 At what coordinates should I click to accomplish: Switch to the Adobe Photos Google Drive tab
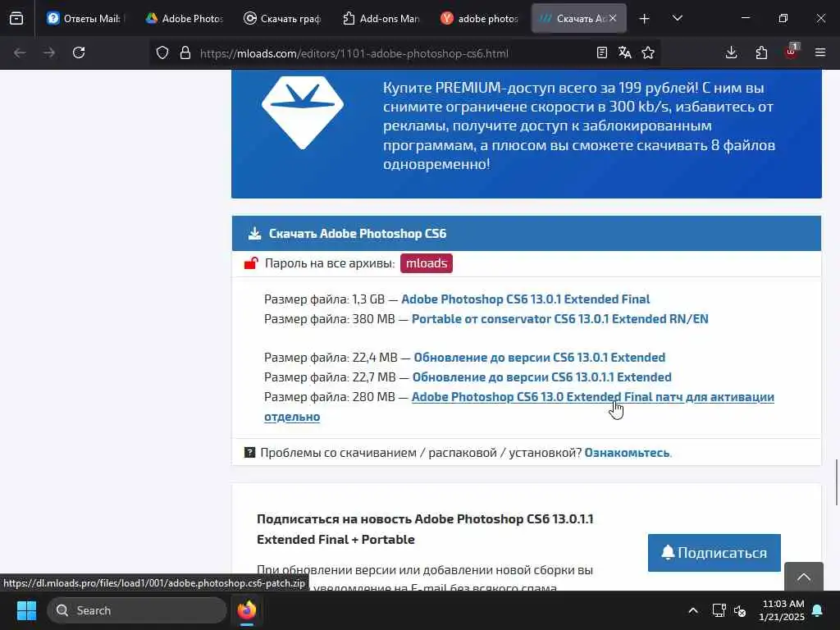(x=185, y=18)
